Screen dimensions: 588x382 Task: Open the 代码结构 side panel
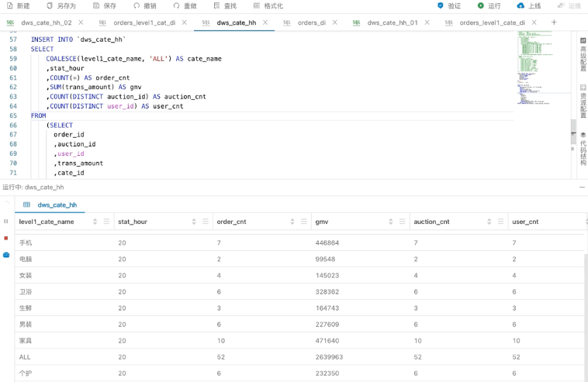click(x=583, y=148)
